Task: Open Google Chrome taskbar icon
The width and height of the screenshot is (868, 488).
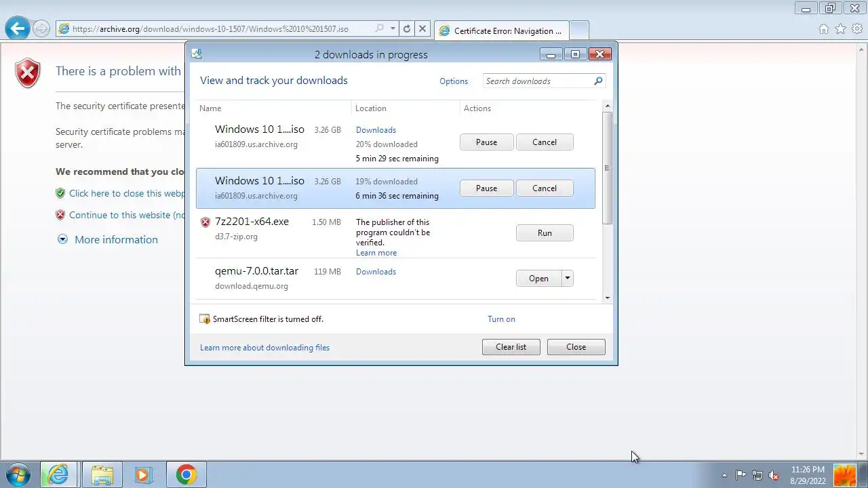Action: 186,474
